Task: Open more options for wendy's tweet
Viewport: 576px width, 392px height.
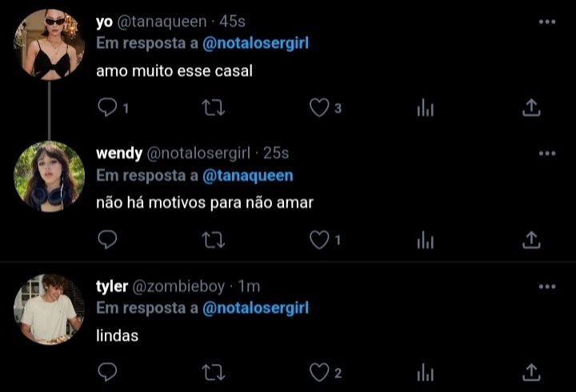Action: 547,154
